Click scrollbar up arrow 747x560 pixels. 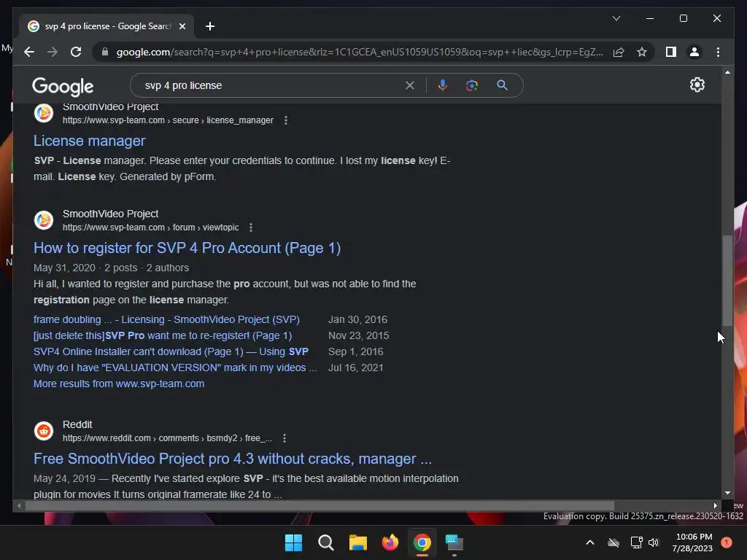[727, 72]
